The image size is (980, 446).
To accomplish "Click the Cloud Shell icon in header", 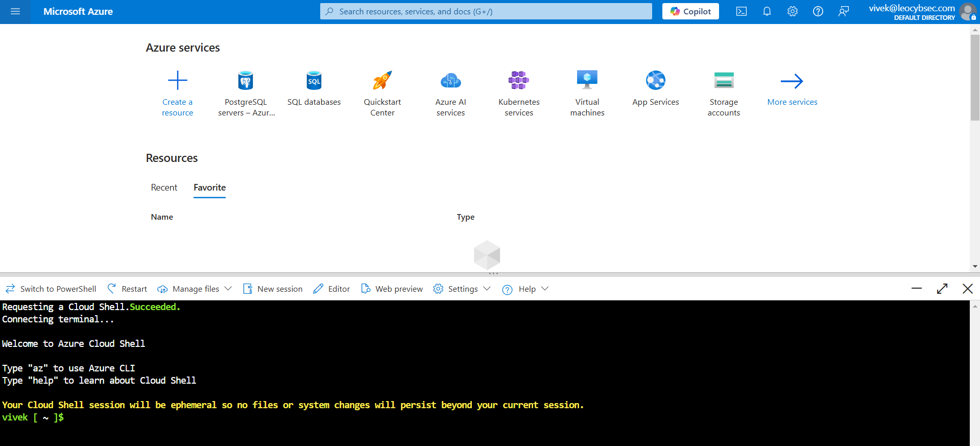I will point(742,11).
